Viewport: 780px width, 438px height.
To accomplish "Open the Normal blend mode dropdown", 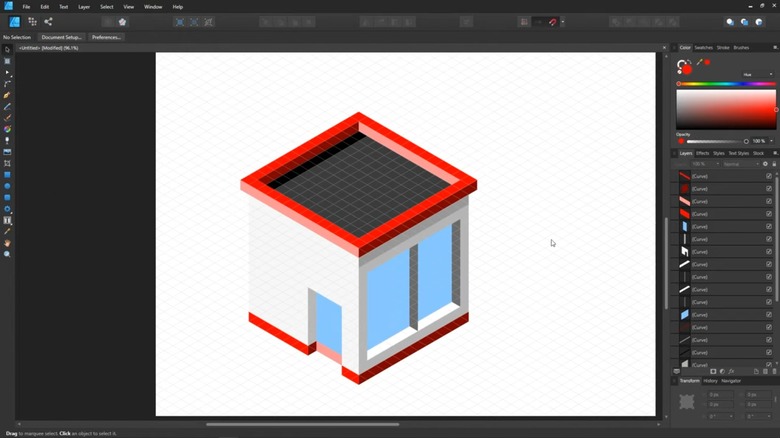I will point(741,164).
